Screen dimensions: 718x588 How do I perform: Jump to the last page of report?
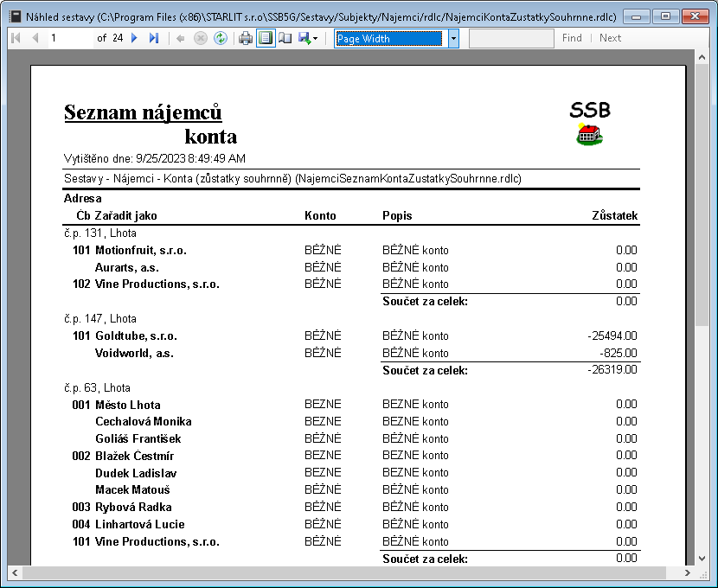click(154, 38)
